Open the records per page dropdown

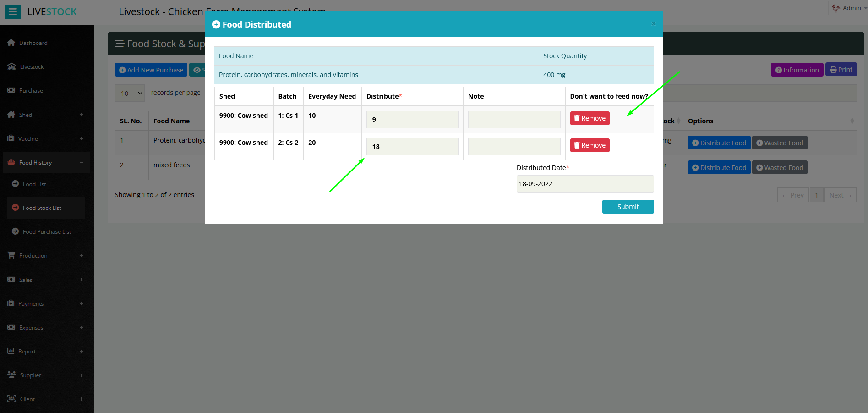pos(130,93)
